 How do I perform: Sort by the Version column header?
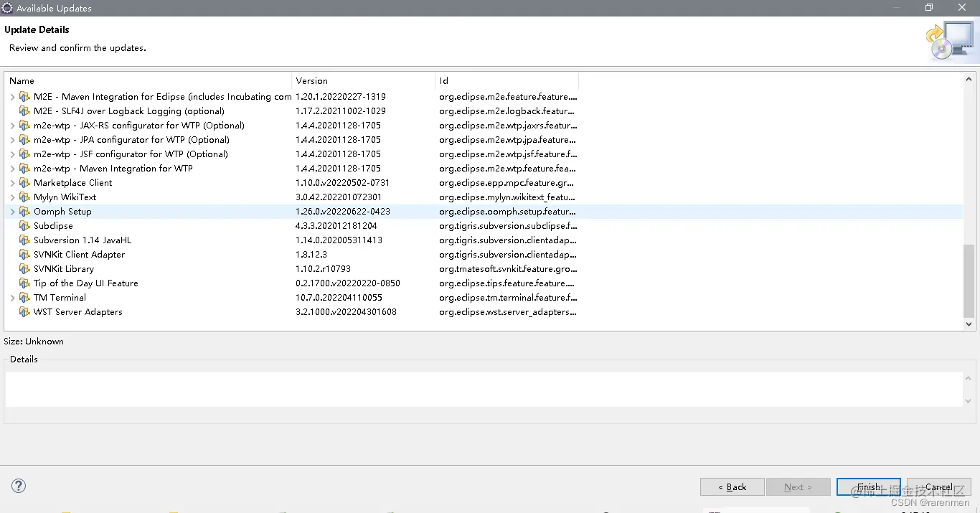tap(363, 81)
